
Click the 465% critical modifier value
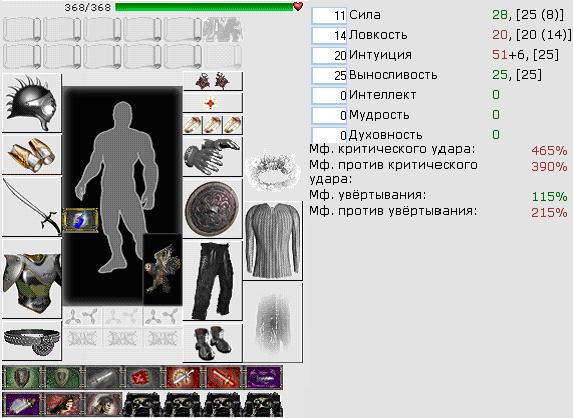pos(549,151)
